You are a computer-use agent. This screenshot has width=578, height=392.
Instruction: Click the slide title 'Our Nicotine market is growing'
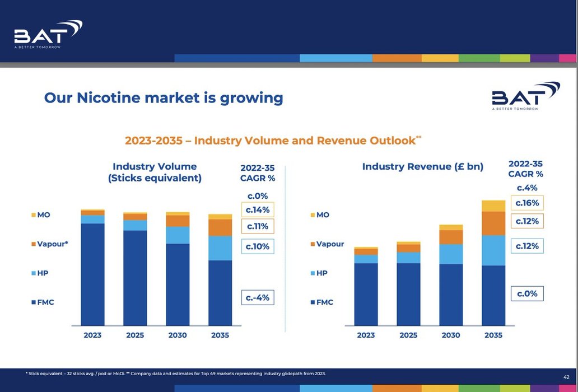(164, 98)
